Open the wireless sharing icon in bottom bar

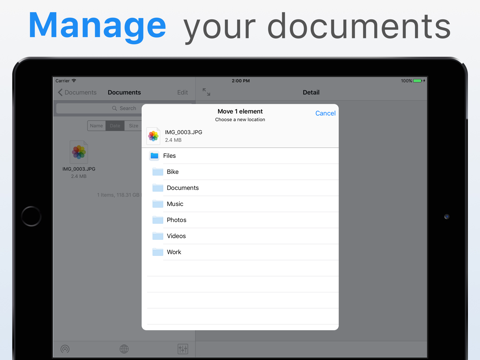[65, 349]
